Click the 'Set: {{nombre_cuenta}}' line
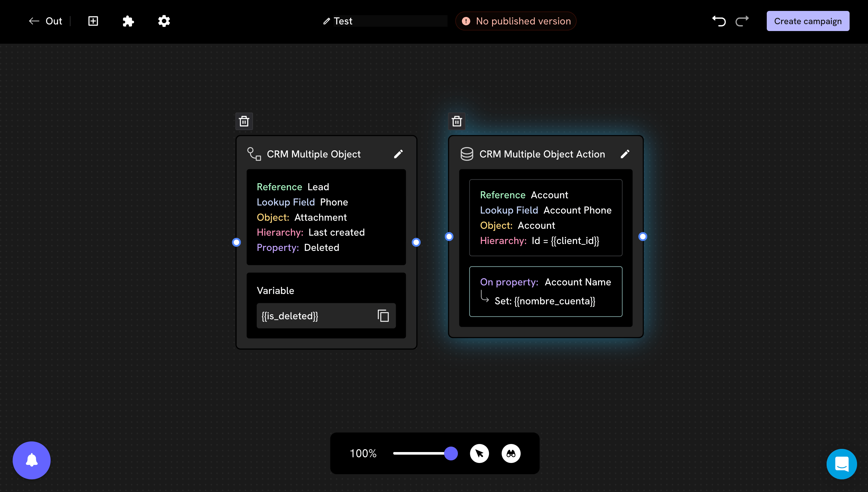The image size is (868, 492). click(x=545, y=301)
